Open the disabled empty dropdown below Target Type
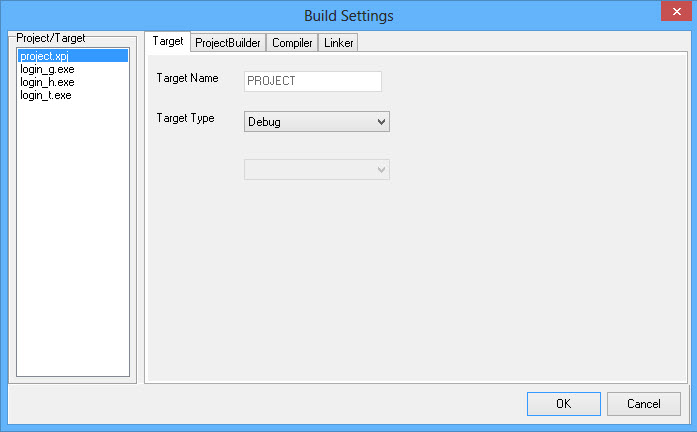 pos(317,170)
